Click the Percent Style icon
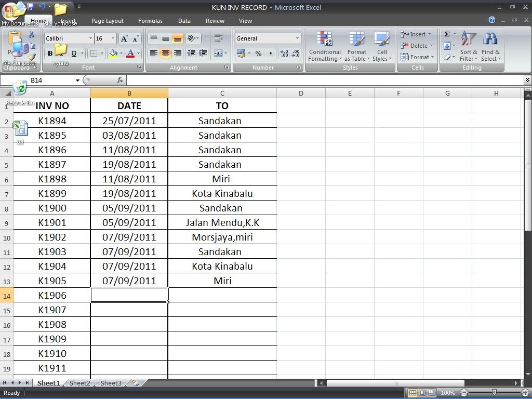 (x=258, y=54)
